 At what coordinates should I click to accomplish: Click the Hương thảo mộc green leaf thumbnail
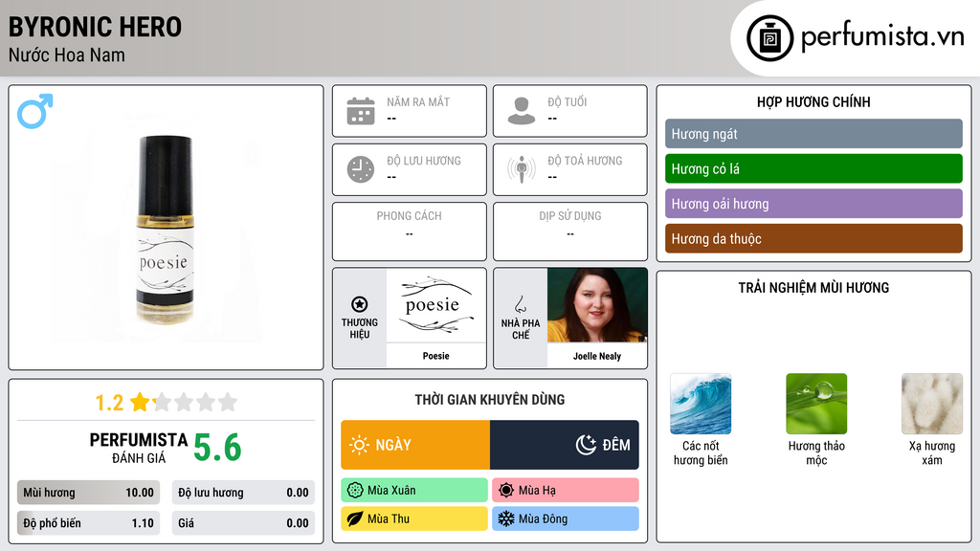pos(816,404)
